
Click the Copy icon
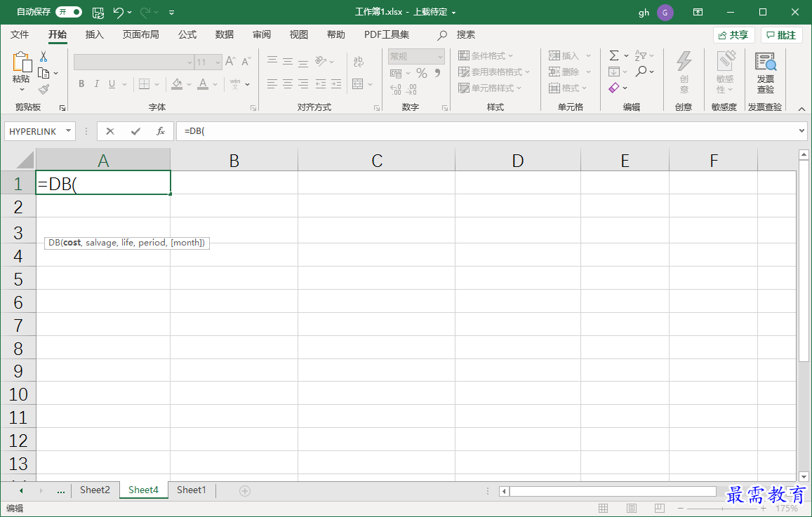click(x=44, y=73)
